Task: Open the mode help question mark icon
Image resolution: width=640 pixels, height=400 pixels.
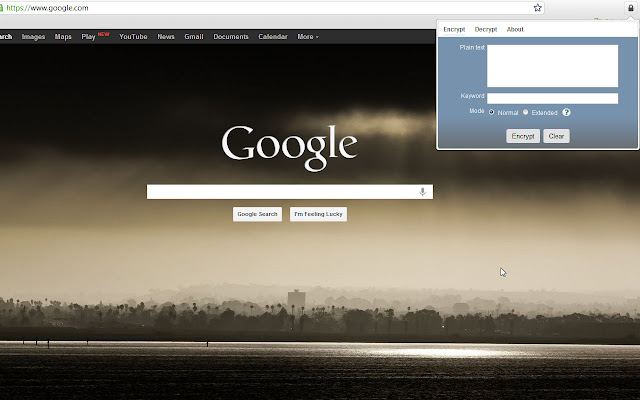Action: pos(566,112)
